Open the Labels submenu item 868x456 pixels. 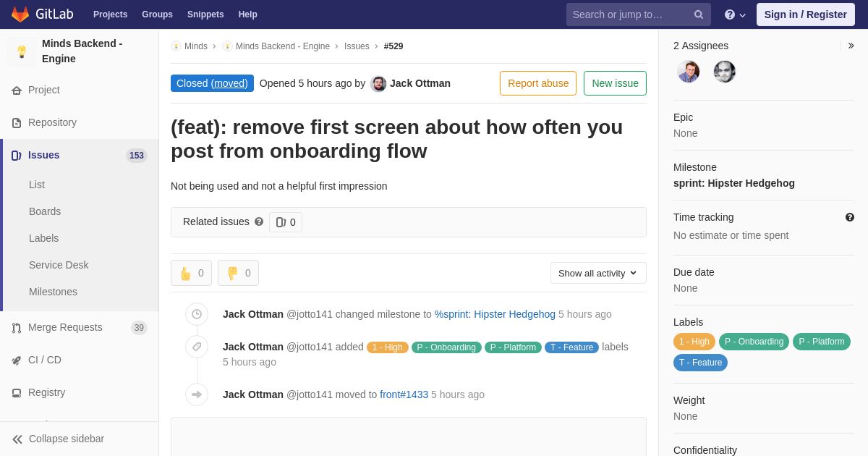click(x=44, y=238)
